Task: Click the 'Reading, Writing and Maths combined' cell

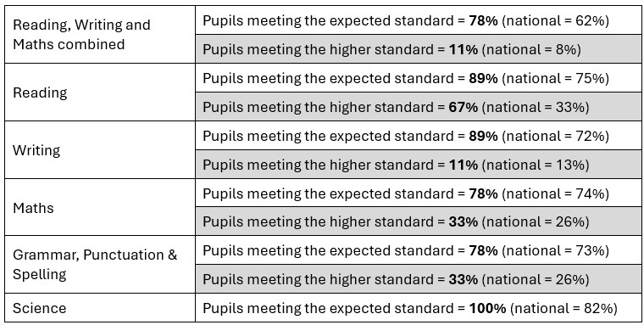Action: click(100, 35)
